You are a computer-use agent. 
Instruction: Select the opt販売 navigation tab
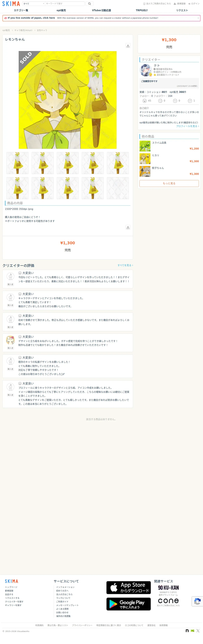pyautogui.click(x=61, y=10)
